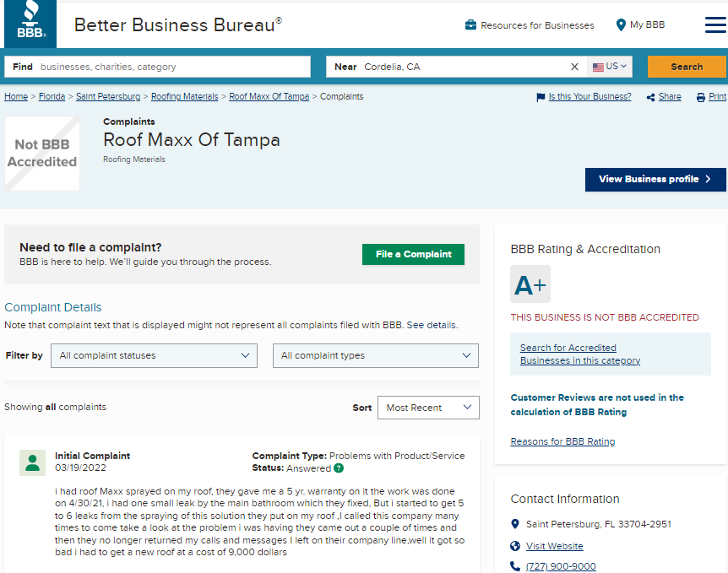This screenshot has height=573, width=728.
Task: Open Reasons for BBB Rating link
Action: click(x=562, y=441)
